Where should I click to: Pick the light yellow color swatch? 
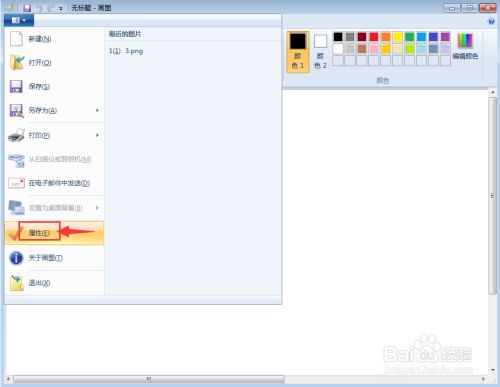pos(398,49)
